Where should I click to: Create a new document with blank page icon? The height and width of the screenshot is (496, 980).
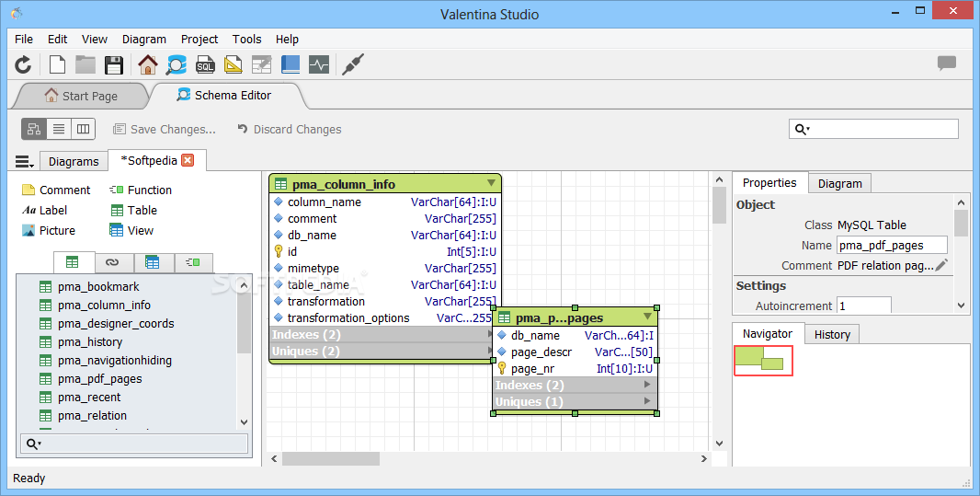coord(57,64)
